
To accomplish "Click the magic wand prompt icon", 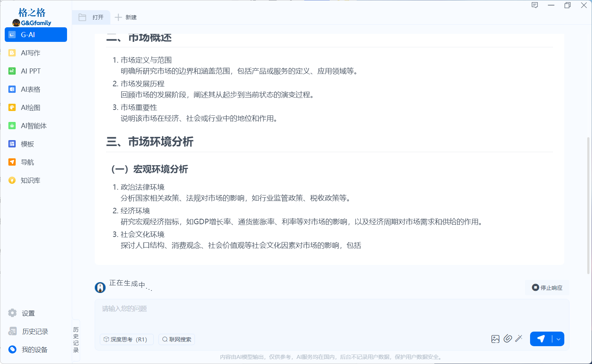I will point(519,339).
